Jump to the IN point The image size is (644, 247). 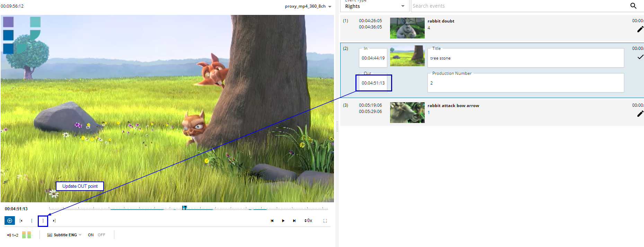[x=21, y=221]
